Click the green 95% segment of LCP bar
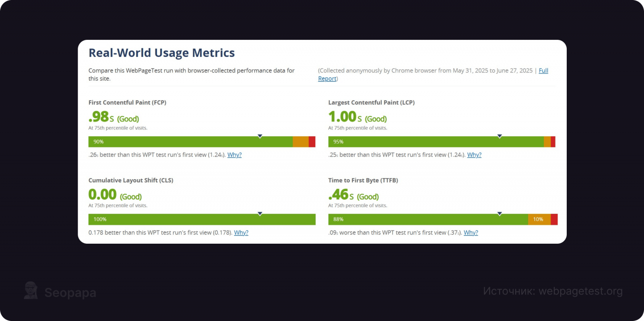Viewport: 644px width, 321px height. click(436, 142)
